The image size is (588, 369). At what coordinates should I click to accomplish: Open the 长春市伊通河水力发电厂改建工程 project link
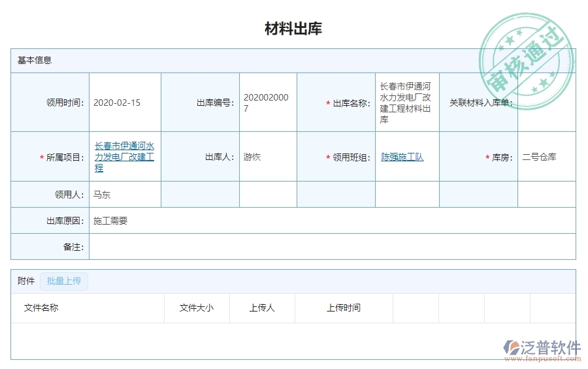pos(124,157)
